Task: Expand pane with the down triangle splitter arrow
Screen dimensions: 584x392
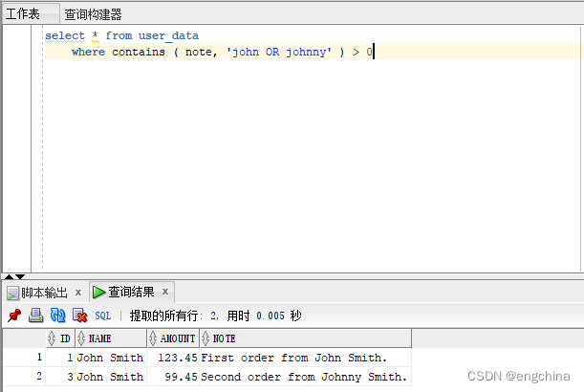Action: pos(20,276)
